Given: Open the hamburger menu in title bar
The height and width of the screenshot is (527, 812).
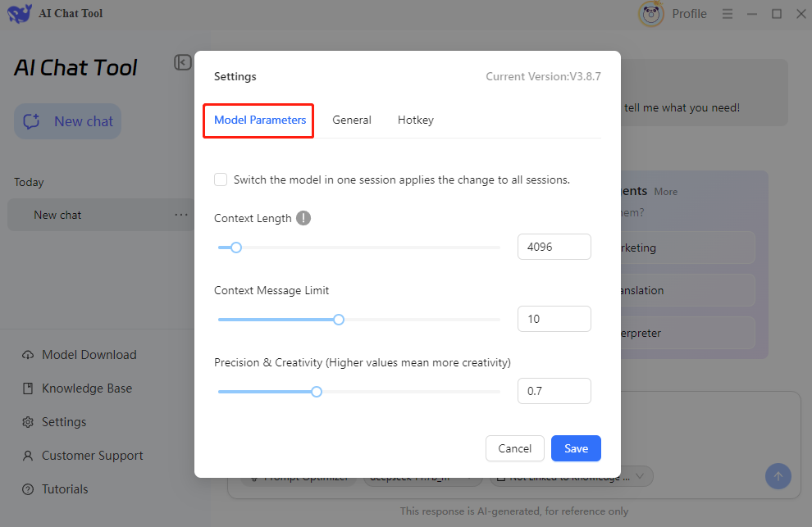Looking at the screenshot, I should coord(728,14).
